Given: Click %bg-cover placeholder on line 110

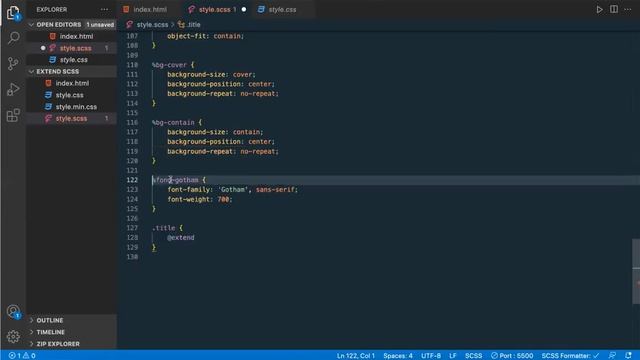Looking at the screenshot, I should pyautogui.click(x=169, y=65).
